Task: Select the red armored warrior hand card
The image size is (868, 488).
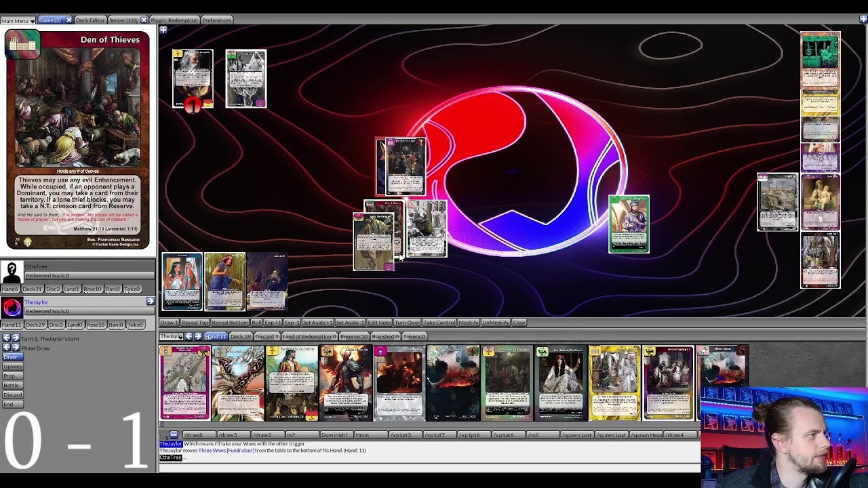Action: pos(345,383)
